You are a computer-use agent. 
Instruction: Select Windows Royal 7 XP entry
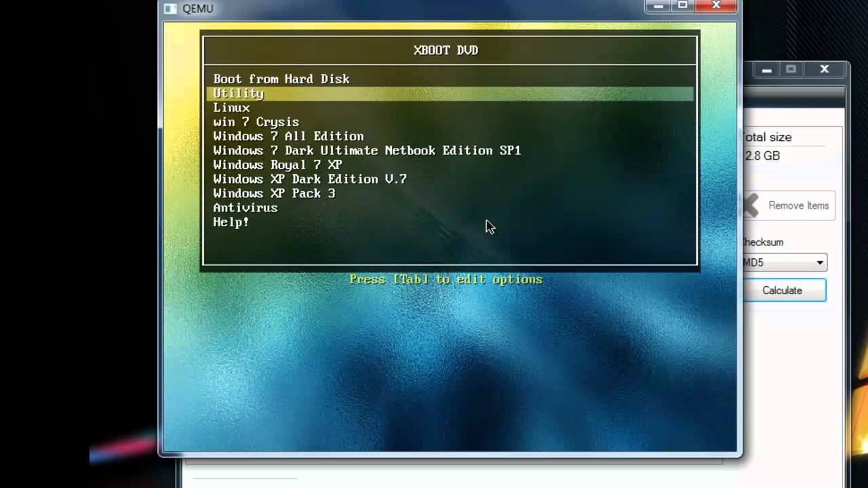277,165
